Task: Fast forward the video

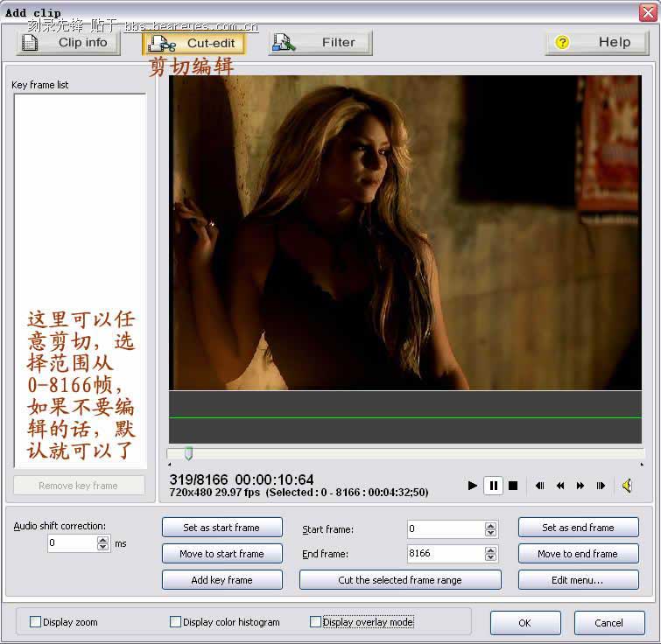Action: (580, 486)
